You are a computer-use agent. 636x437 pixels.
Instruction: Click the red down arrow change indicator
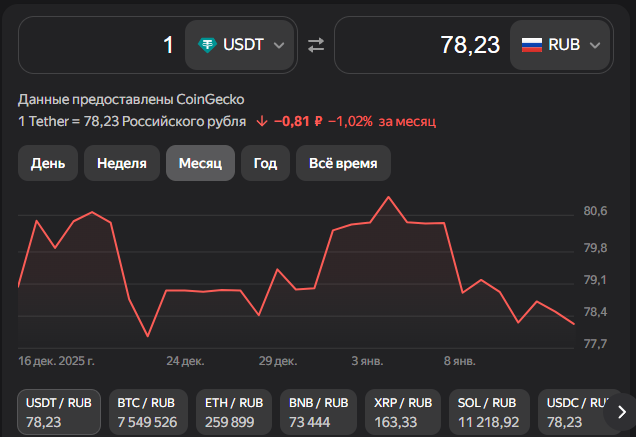click(262, 121)
